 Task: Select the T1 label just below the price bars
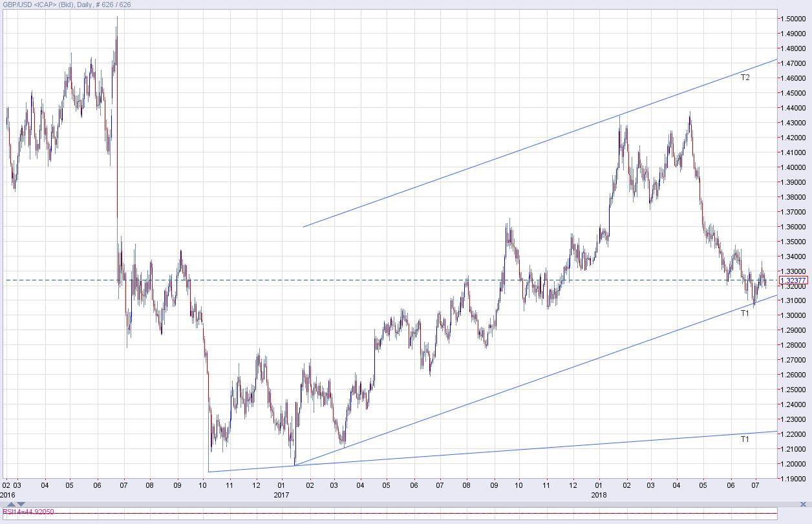coord(745,313)
